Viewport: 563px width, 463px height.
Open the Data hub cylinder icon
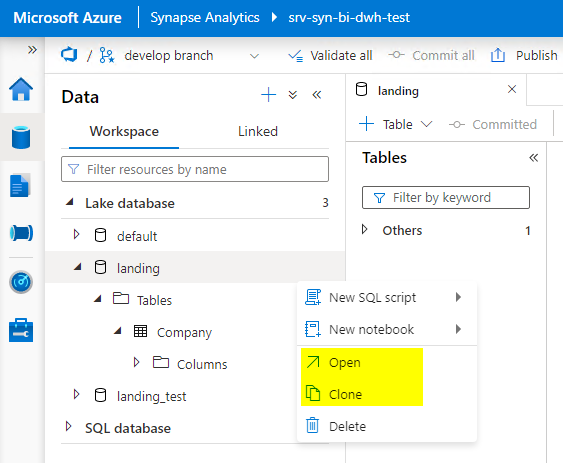click(21, 137)
